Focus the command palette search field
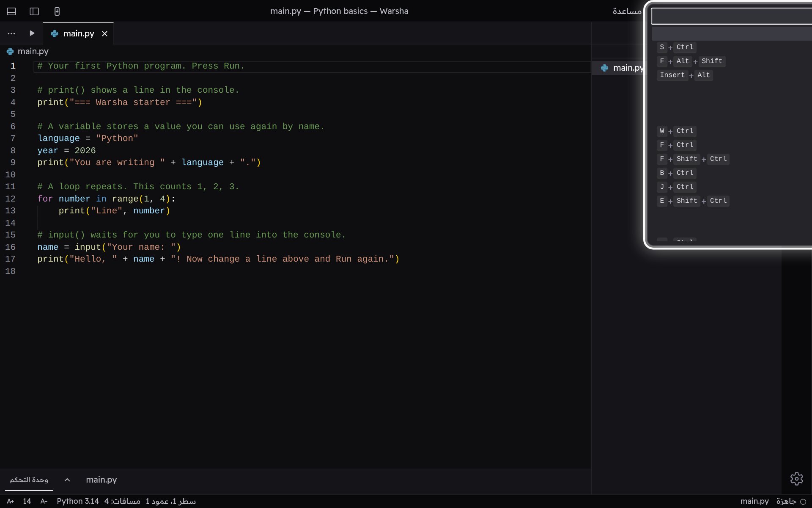 click(732, 17)
